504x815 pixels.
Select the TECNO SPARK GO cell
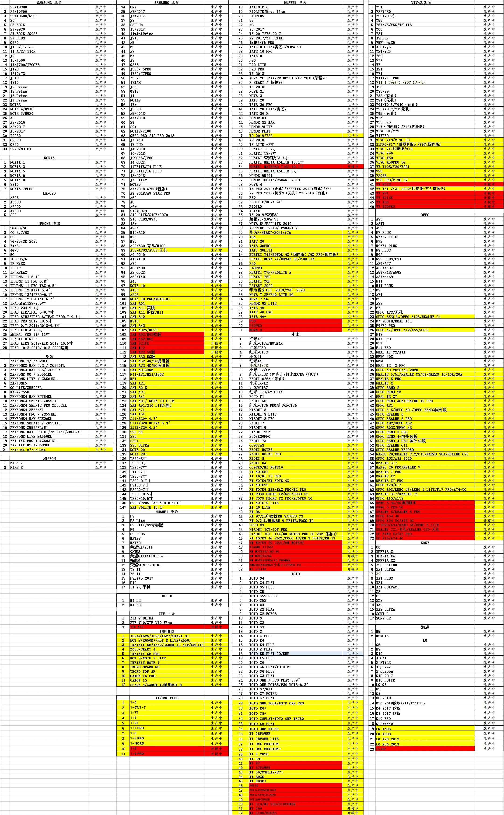point(167,667)
